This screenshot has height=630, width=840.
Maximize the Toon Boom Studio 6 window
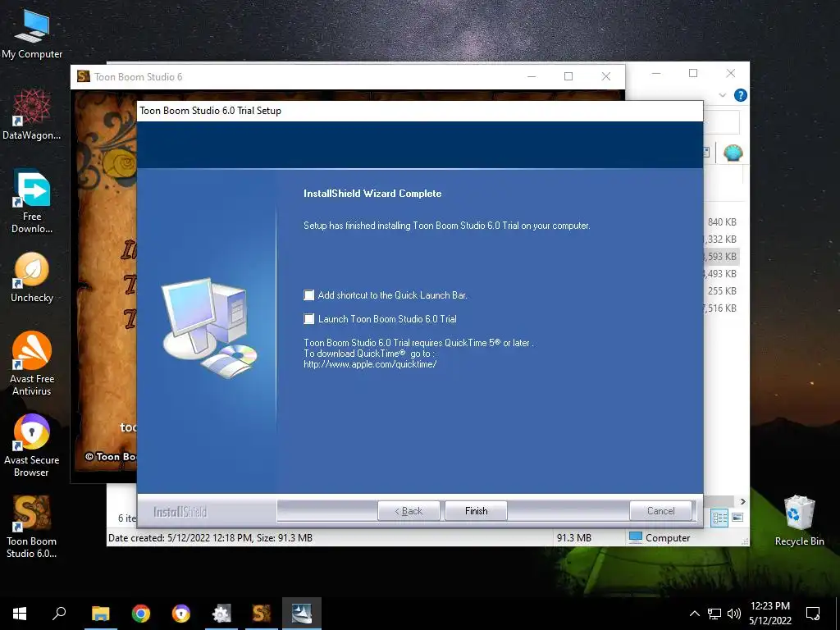pos(568,76)
